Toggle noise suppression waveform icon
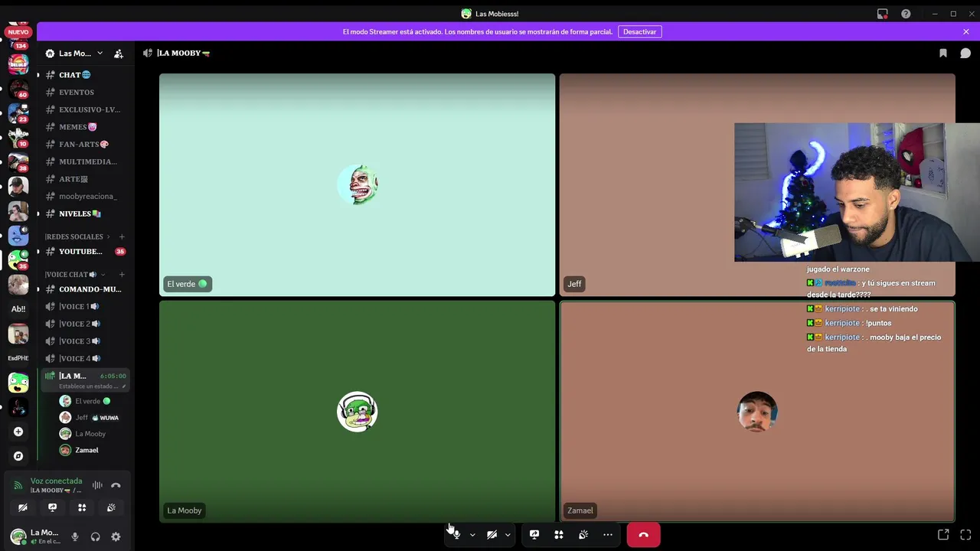This screenshot has width=980, height=551. click(97, 485)
